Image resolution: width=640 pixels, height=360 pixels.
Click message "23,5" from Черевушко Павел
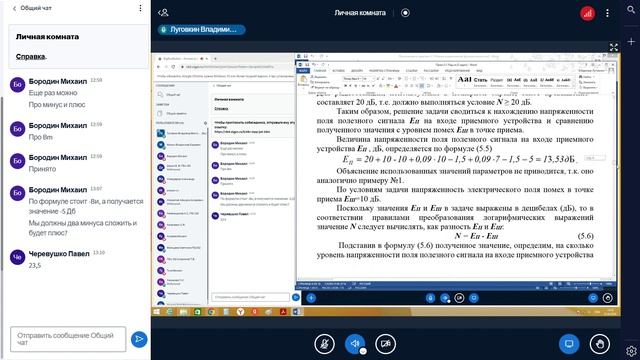point(35,266)
